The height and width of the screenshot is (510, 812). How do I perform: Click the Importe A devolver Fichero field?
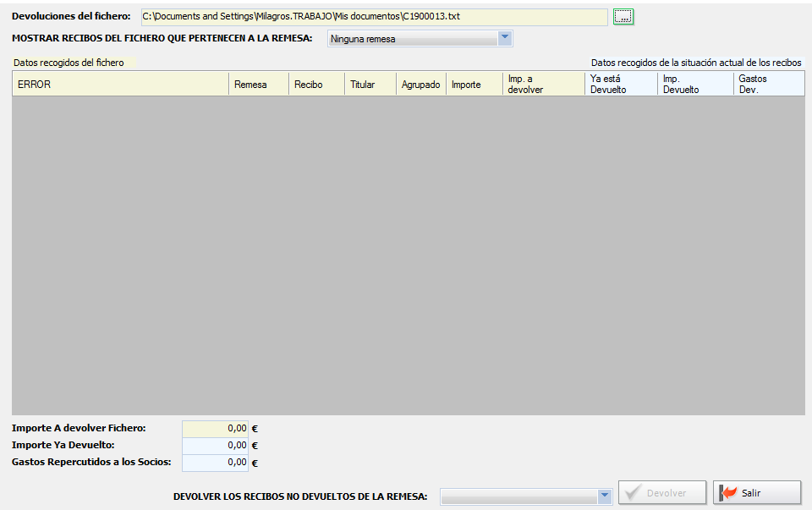click(215, 428)
